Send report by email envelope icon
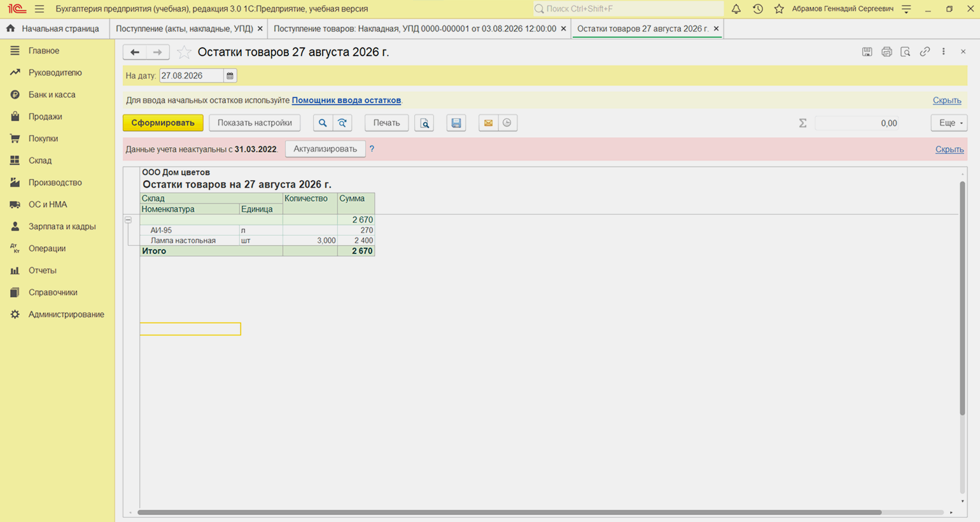This screenshot has height=522, width=980. click(488, 123)
